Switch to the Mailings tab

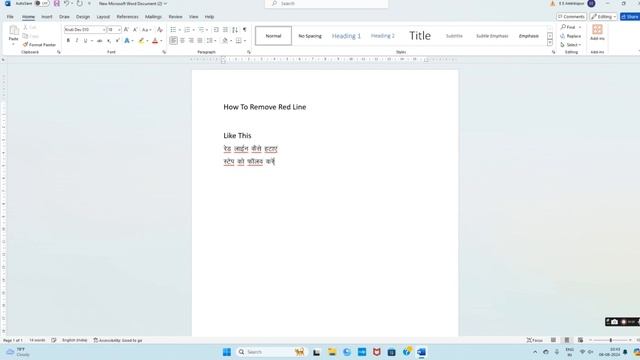(153, 17)
